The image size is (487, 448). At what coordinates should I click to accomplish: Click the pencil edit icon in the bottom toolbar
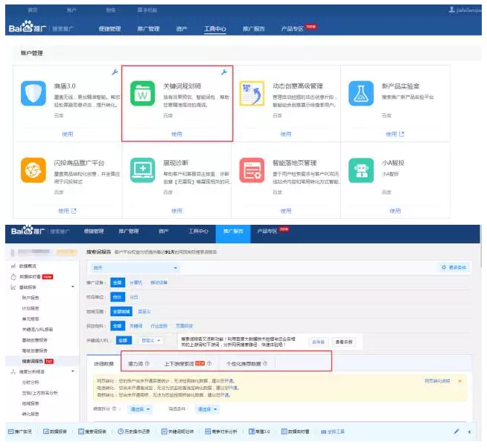[x=456, y=431]
